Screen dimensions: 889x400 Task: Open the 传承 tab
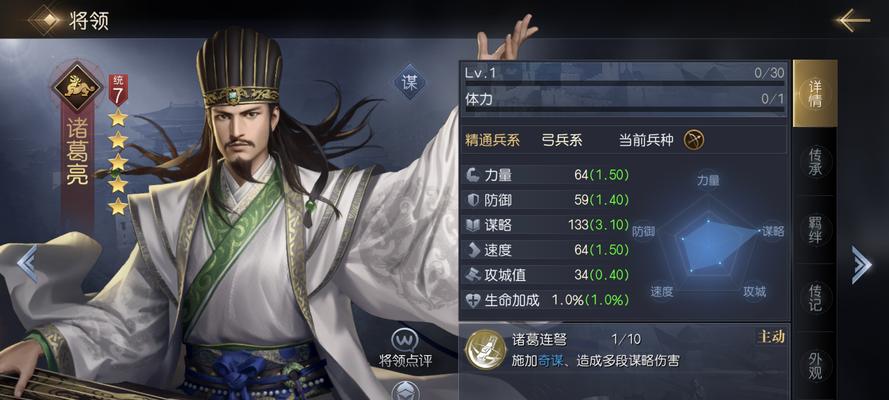[815, 162]
